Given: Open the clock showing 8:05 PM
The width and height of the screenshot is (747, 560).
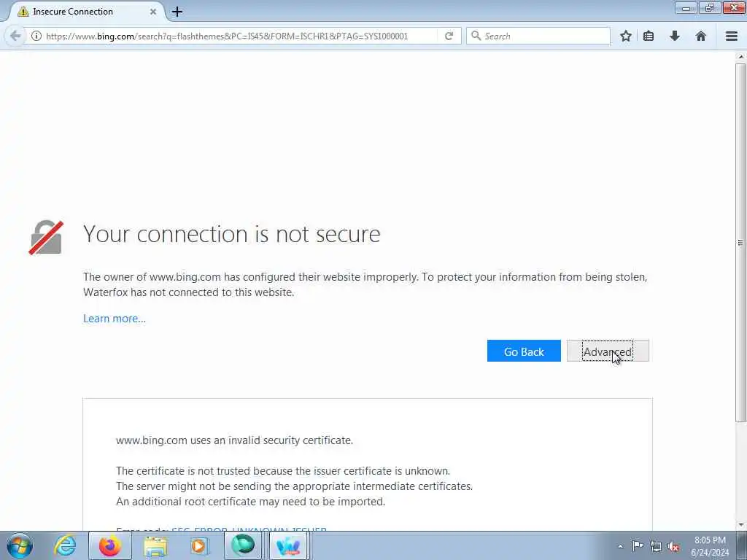Looking at the screenshot, I should [710, 545].
